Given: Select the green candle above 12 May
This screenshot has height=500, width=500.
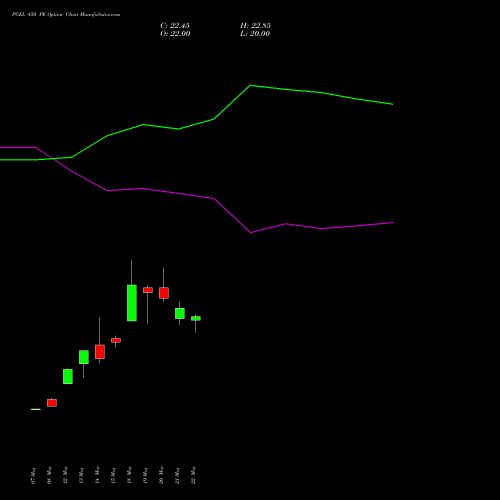Looking at the screenshot, I should click(x=68, y=376).
